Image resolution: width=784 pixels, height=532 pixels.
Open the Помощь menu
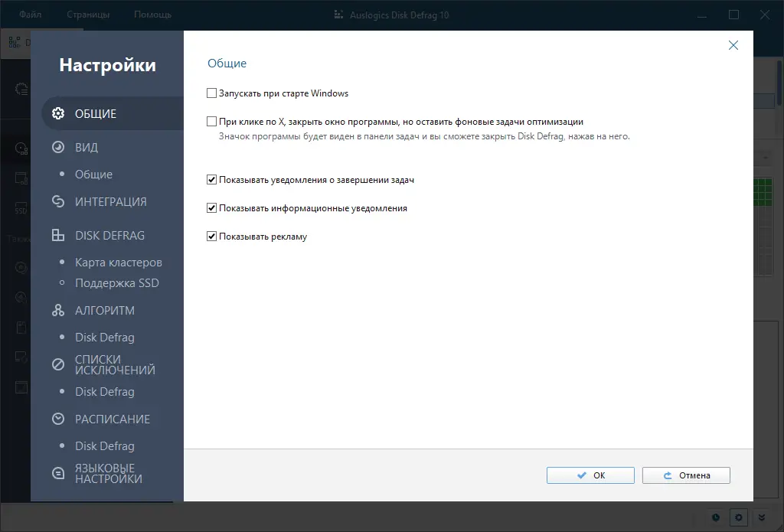pos(152,14)
